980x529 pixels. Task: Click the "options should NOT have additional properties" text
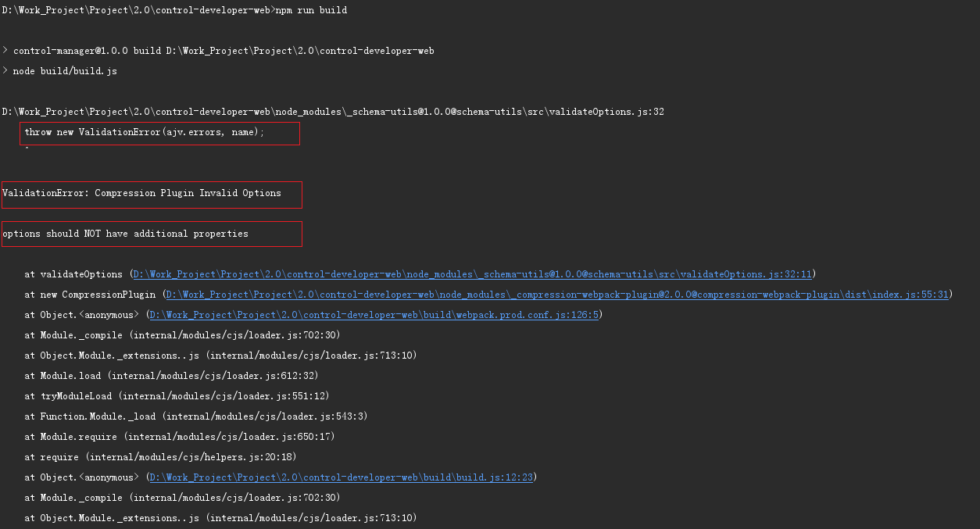[125, 234]
